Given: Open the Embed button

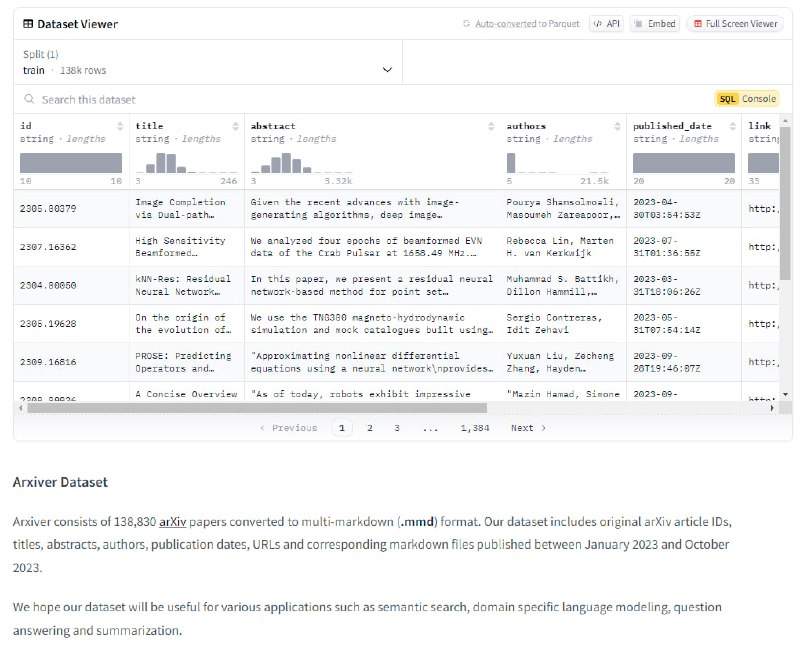Looking at the screenshot, I should click(x=654, y=23).
